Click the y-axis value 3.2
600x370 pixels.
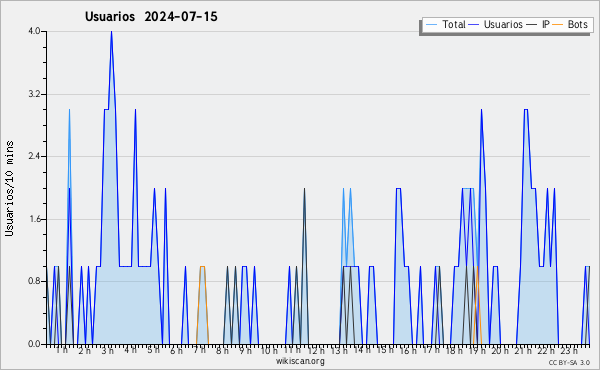(34, 94)
